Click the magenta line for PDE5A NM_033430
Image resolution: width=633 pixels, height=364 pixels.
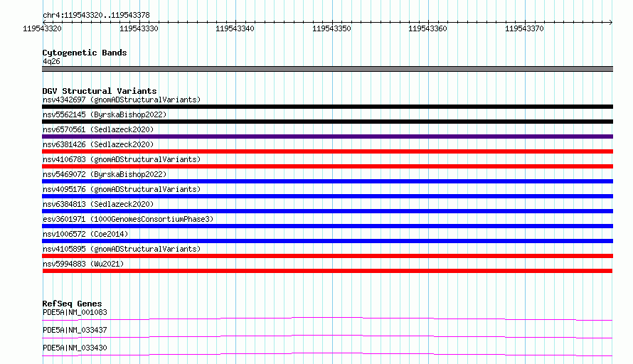[327, 354]
